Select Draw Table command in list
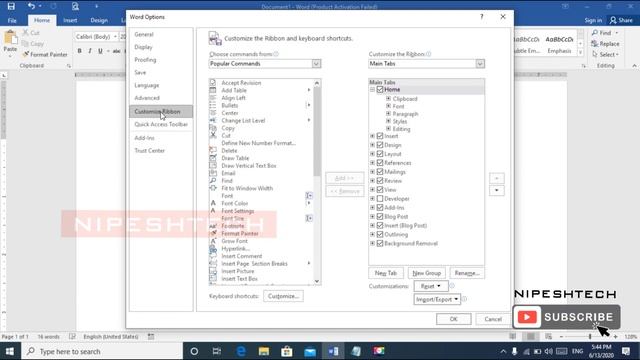Viewport: 640px width, 360px height. 235,158
